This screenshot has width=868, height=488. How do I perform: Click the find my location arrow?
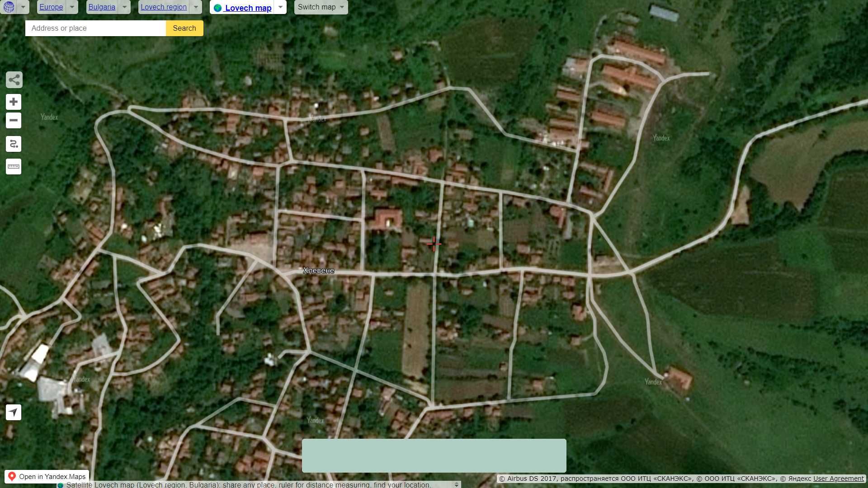point(14,412)
